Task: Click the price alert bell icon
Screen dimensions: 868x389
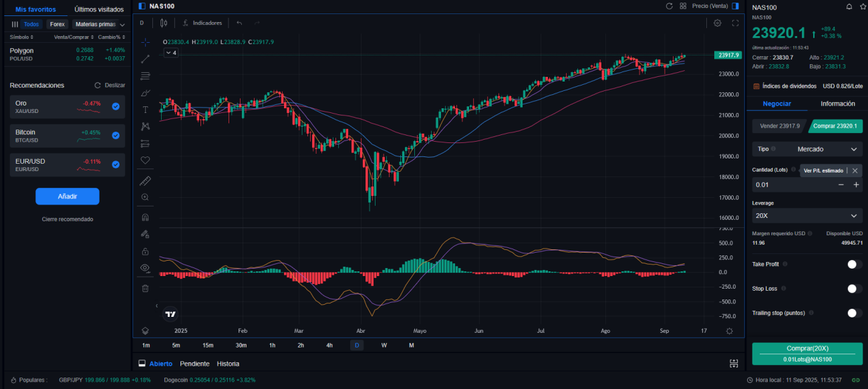Action: 849,7
